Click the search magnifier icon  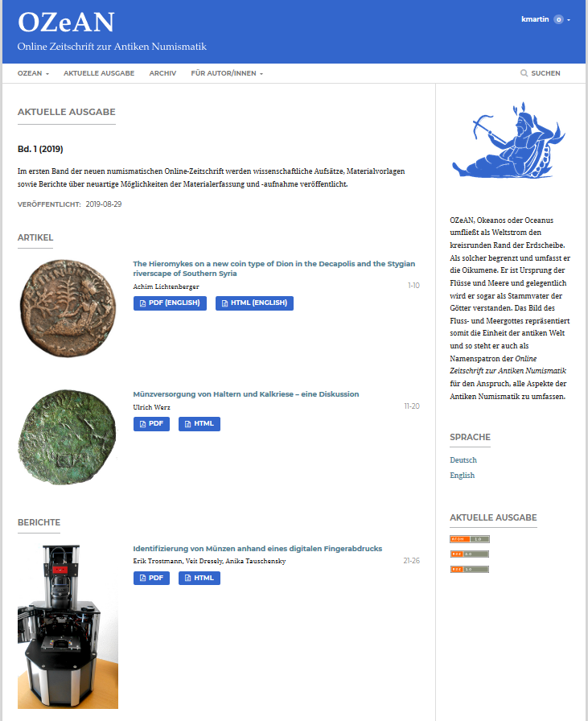[524, 73]
